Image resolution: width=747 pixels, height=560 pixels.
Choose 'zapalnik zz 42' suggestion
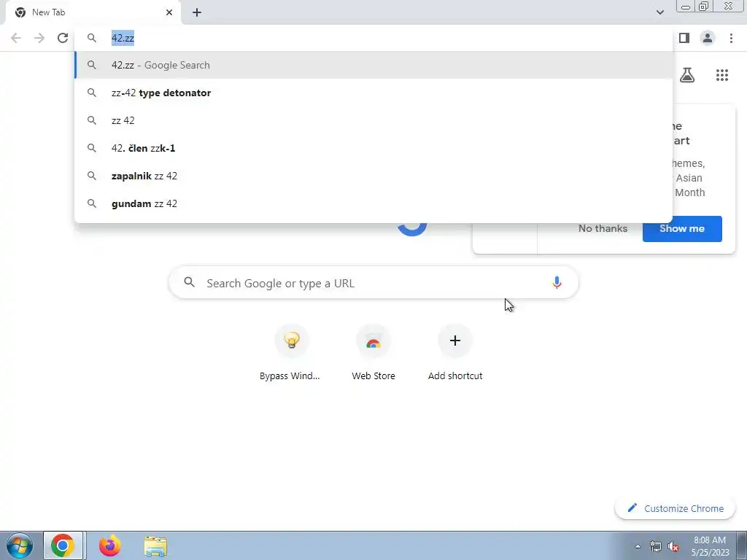pos(373,176)
